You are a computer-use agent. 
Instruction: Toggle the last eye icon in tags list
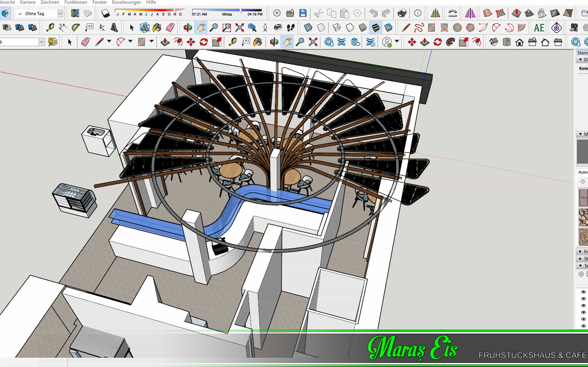583,326
